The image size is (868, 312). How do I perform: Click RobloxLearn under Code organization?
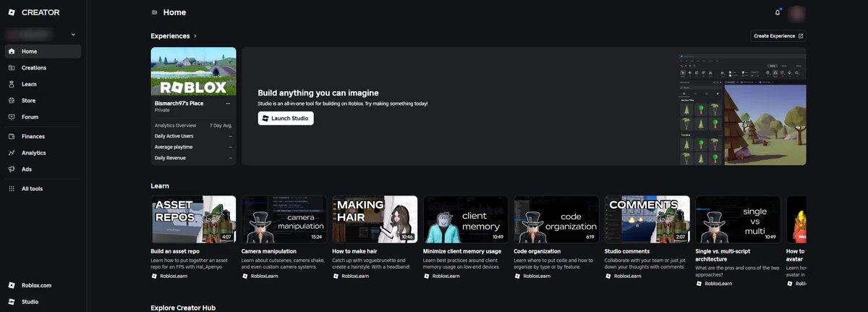point(532,276)
